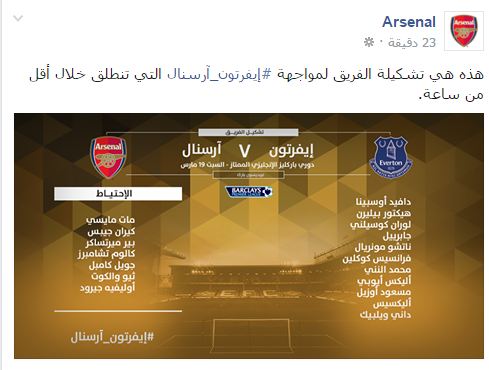
Task: Click substitute name أوليفيه جيرود
Action: coord(107,288)
